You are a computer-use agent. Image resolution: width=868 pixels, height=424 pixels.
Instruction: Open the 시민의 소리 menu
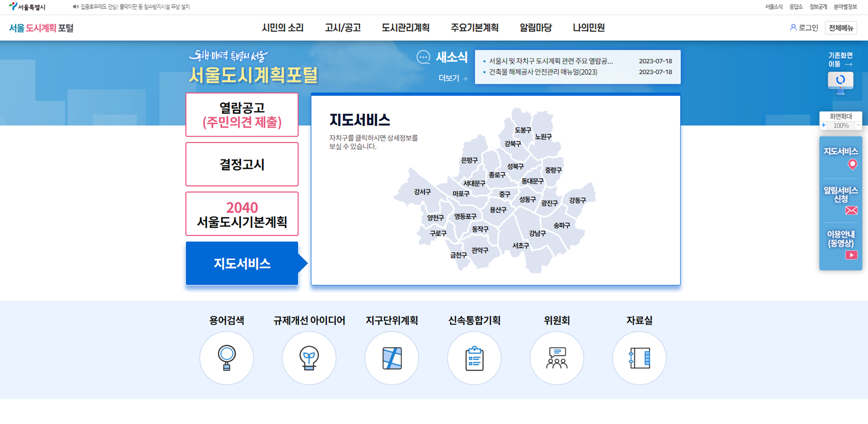283,28
